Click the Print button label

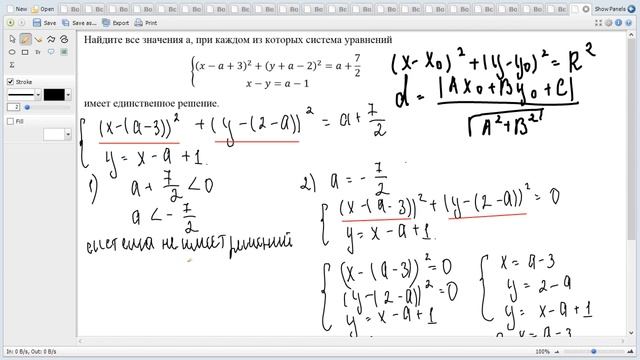151,23
